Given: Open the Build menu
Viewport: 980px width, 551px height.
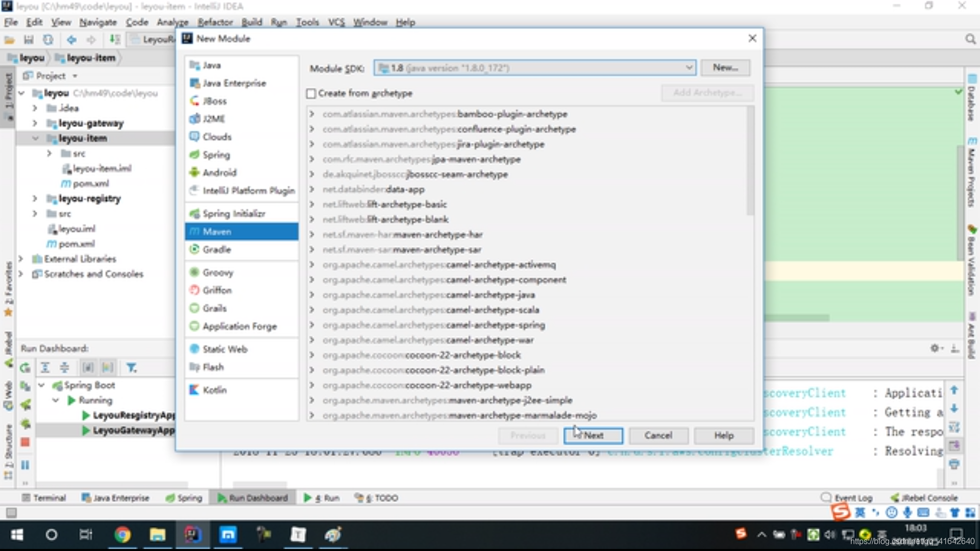Looking at the screenshot, I should coord(252,22).
